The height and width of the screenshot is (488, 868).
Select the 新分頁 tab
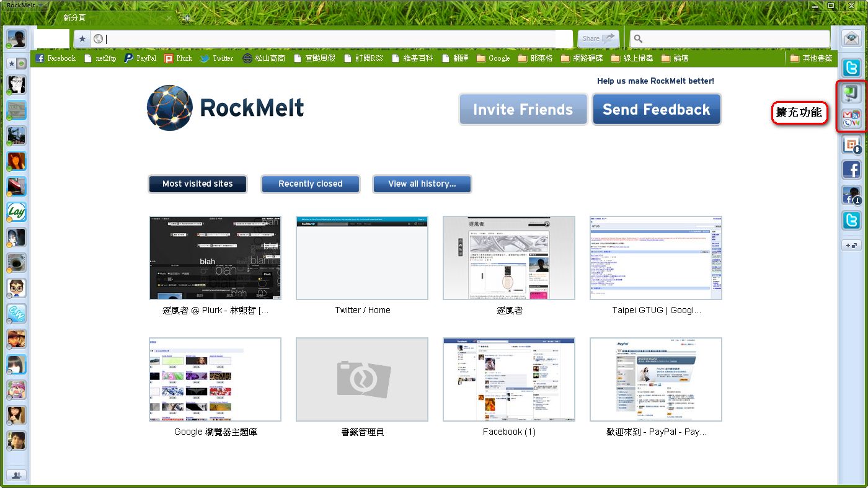(x=115, y=18)
